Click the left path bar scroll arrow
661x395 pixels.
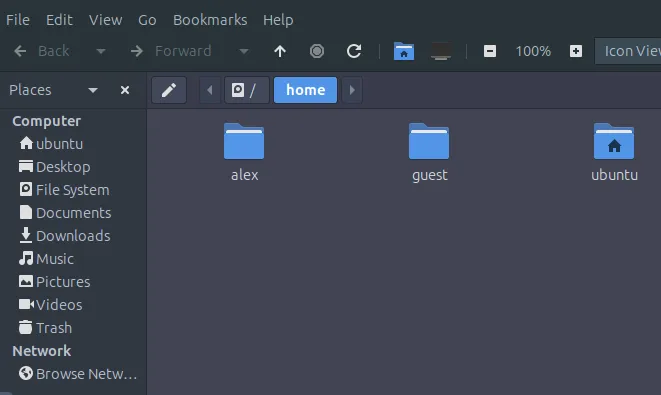[x=210, y=90]
